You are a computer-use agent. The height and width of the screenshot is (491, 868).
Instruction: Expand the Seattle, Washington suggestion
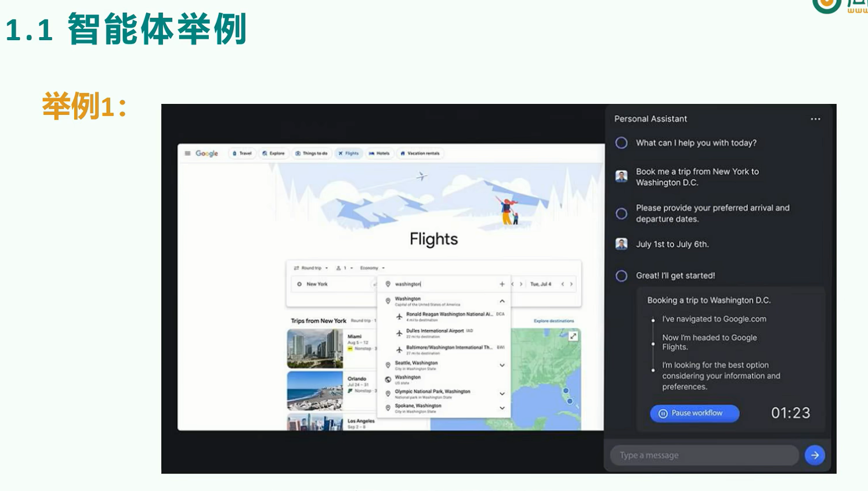click(502, 365)
